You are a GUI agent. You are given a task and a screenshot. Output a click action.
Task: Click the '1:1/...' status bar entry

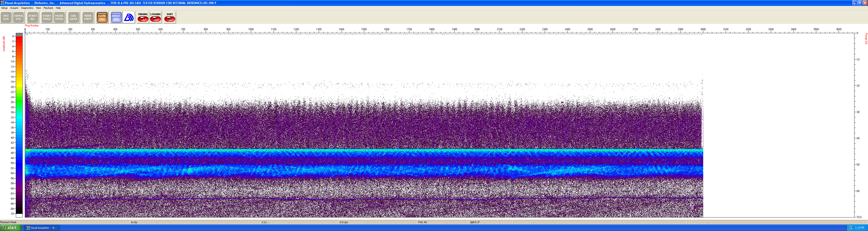pos(265,222)
